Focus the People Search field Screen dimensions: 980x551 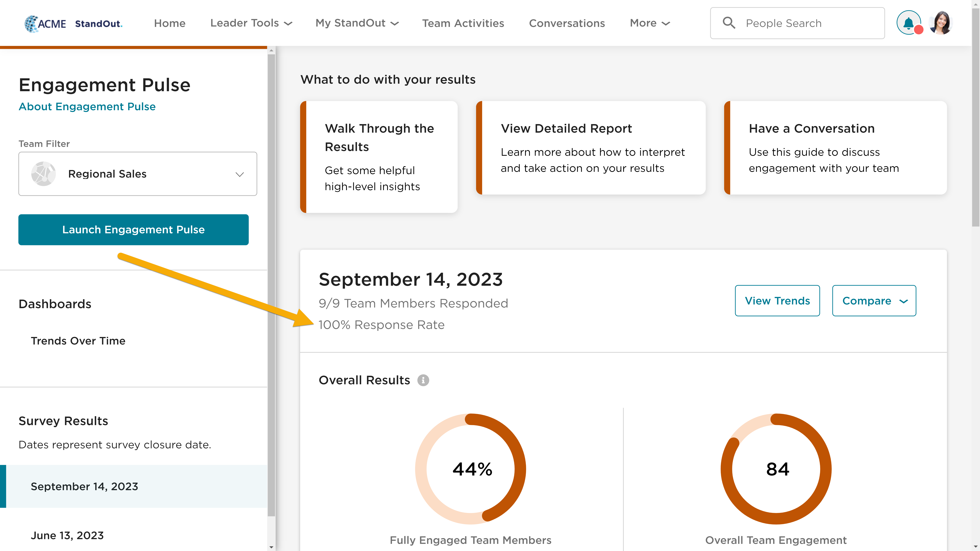pos(797,23)
